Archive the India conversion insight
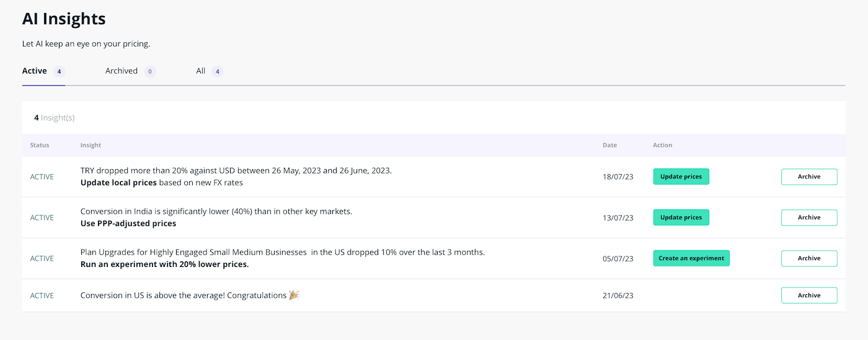 809,217
